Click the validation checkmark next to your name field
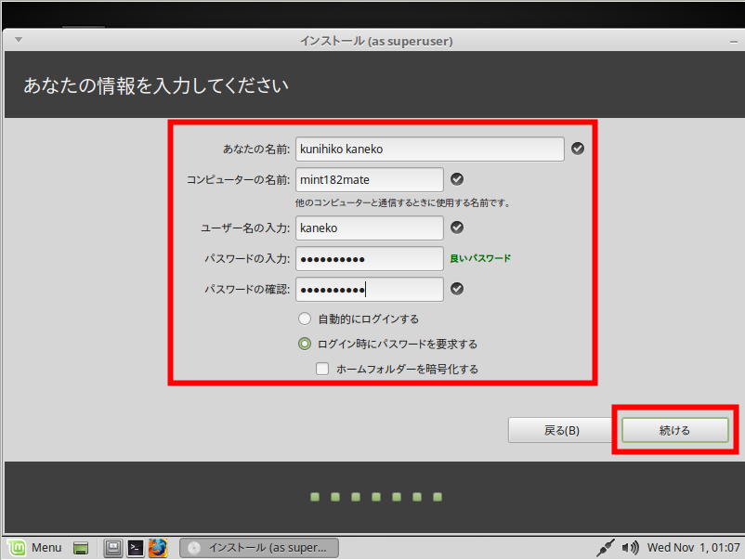745x560 pixels. 578,149
